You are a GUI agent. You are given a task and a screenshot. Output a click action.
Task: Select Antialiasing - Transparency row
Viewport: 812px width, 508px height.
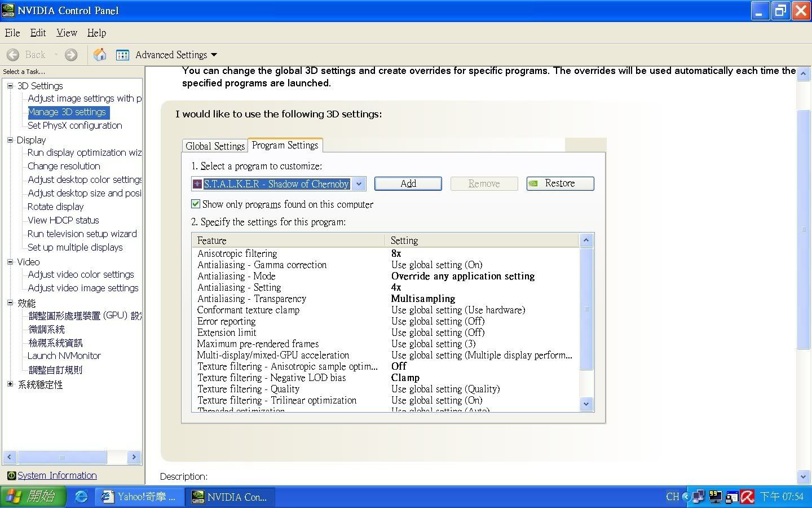385,299
